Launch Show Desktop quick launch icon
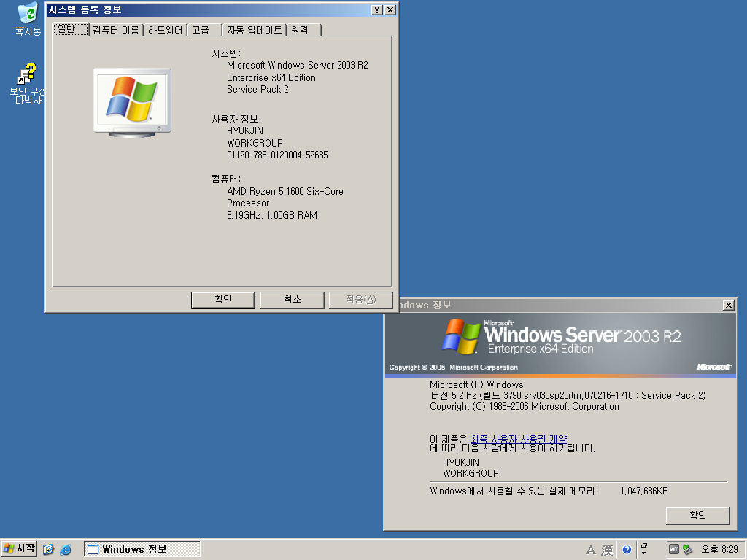The height and width of the screenshot is (560, 747). coord(48,550)
